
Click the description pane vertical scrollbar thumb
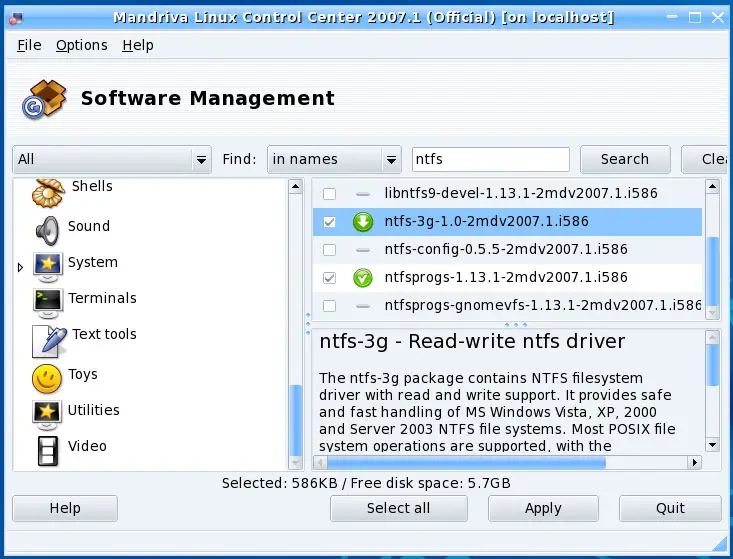[712, 366]
